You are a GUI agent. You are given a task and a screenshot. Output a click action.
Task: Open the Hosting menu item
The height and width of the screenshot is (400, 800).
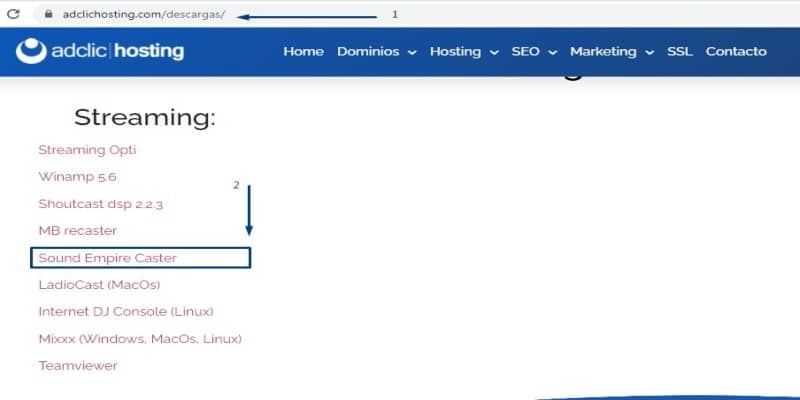[x=455, y=52]
